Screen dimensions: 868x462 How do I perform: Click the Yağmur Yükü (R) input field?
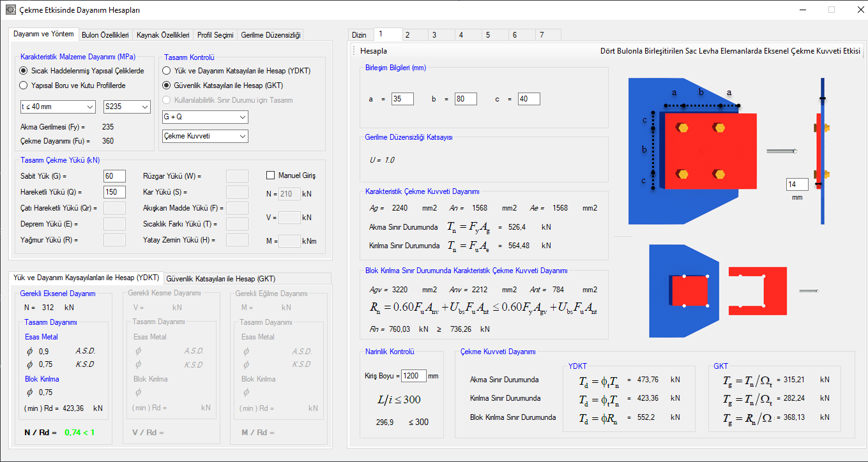click(114, 240)
